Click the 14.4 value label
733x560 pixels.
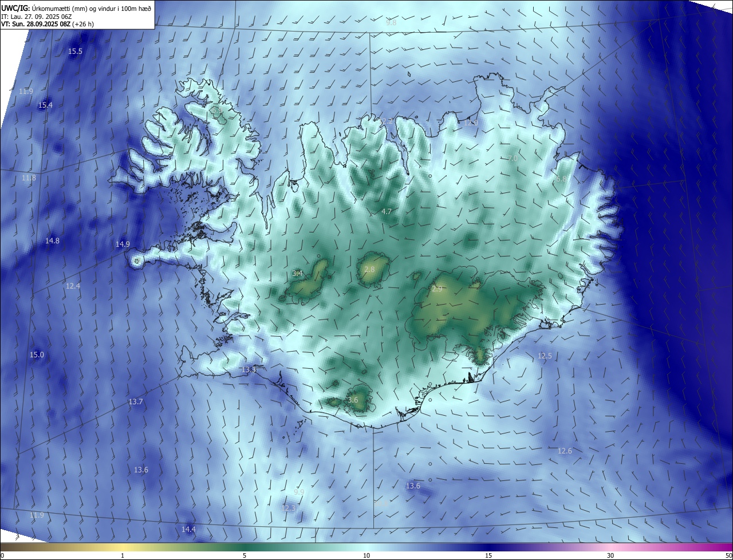click(x=188, y=530)
